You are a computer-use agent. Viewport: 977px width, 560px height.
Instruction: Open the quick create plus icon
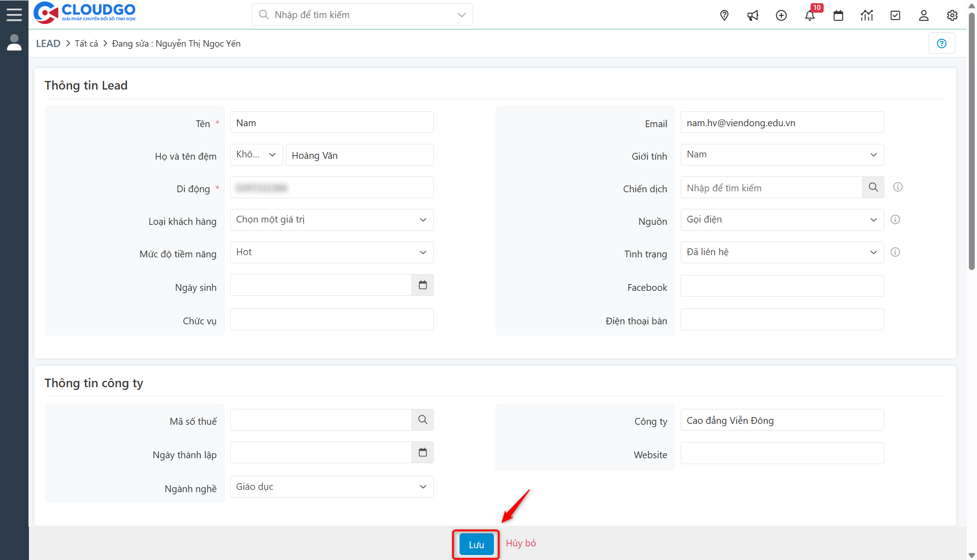click(x=781, y=15)
